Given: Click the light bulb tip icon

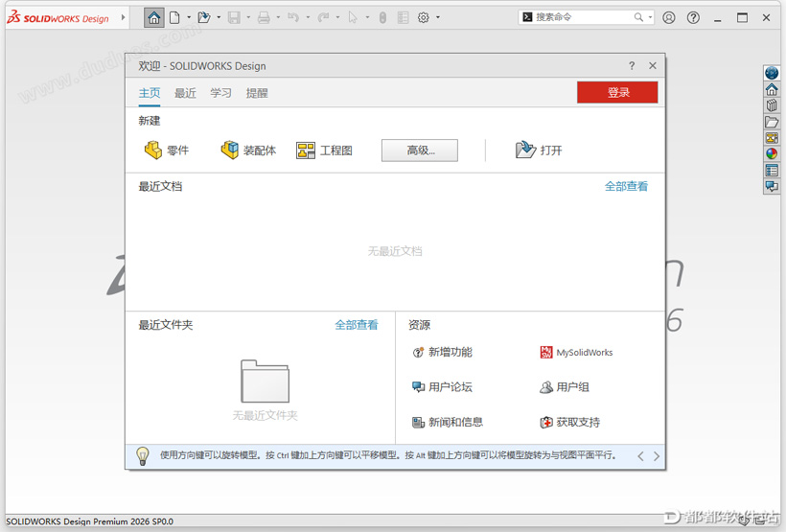Looking at the screenshot, I should pyautogui.click(x=143, y=455).
